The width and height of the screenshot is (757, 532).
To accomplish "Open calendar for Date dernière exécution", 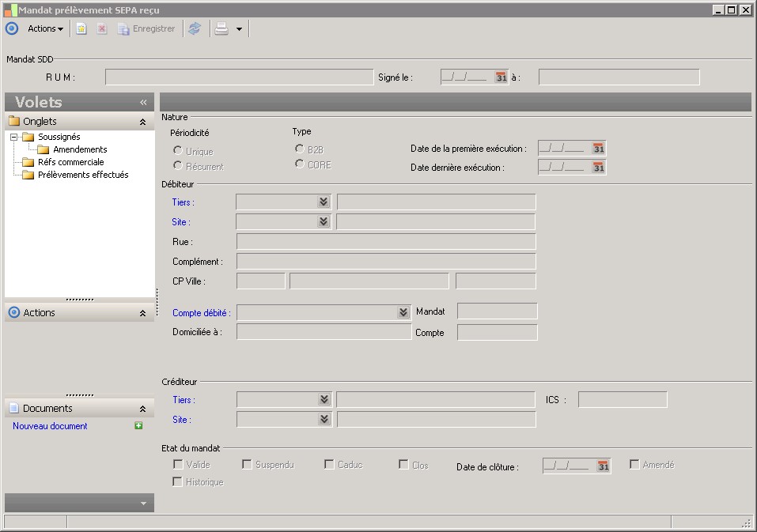I will click(599, 168).
